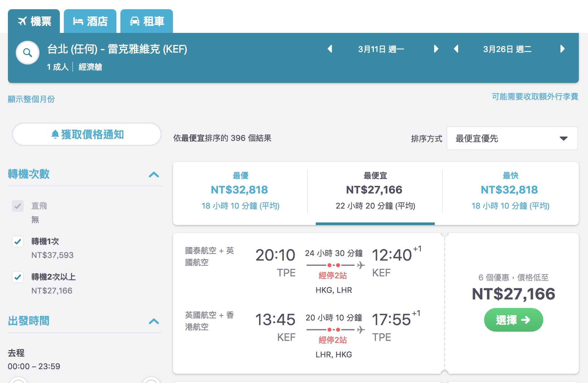Click the magnifying glass search icon
Viewport: 588px width, 383px height.
click(28, 53)
